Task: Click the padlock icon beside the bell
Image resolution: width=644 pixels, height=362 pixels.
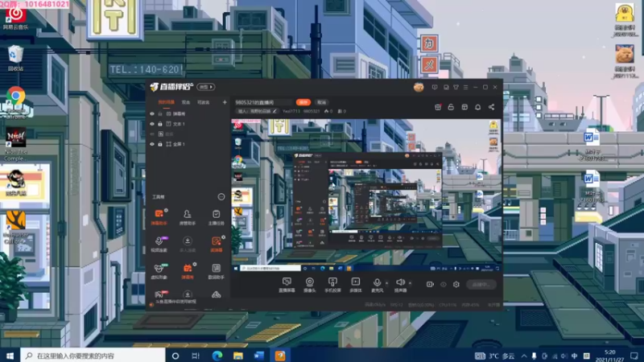Action: click(x=451, y=107)
